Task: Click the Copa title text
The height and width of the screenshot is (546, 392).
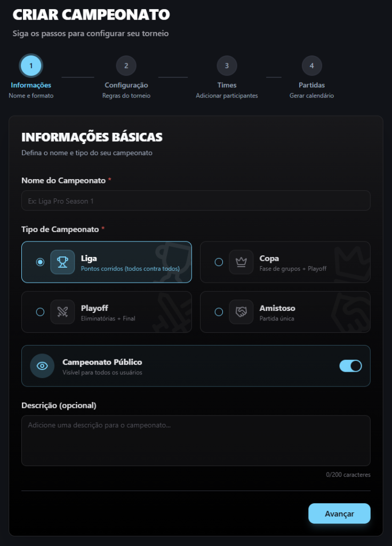Action: [269, 259]
